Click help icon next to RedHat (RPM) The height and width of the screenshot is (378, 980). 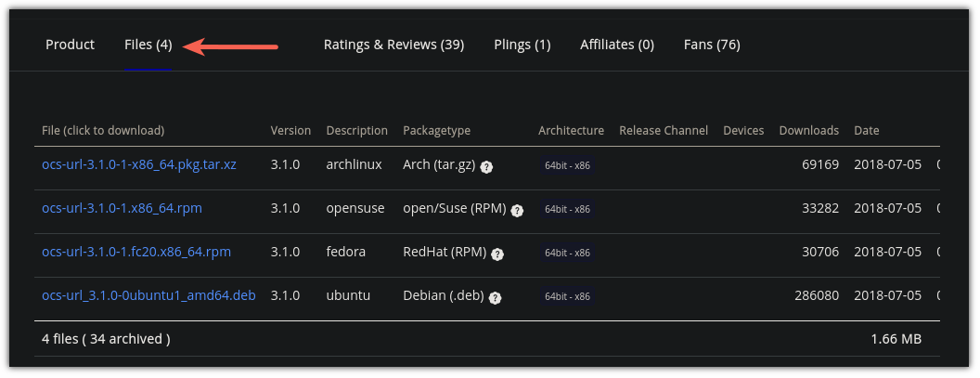coord(497,254)
